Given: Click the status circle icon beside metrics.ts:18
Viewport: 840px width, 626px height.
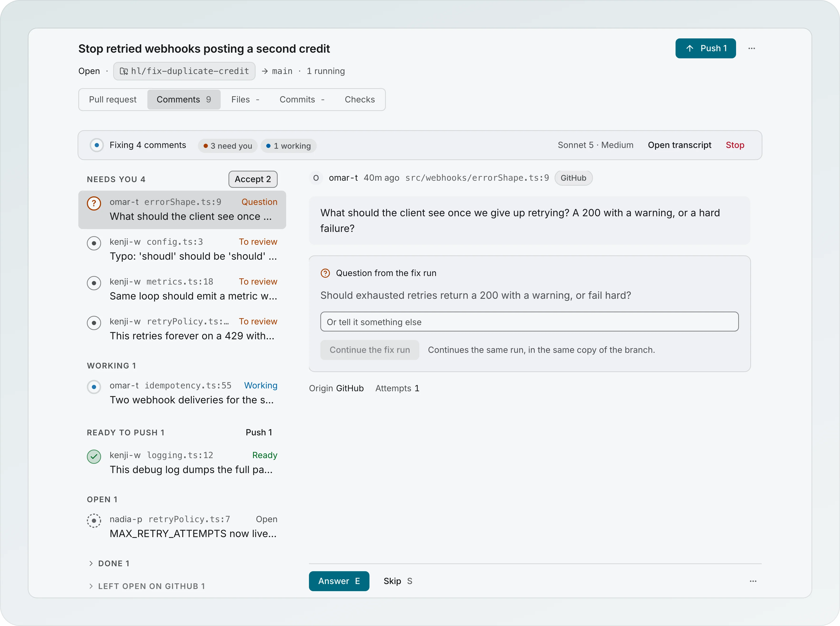Looking at the screenshot, I should click(x=94, y=283).
